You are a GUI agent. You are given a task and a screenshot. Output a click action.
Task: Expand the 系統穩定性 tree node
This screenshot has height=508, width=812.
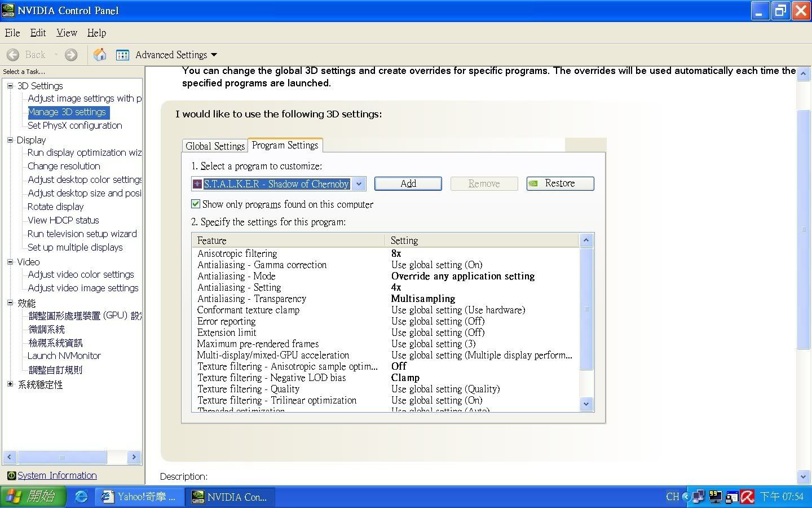click(10, 384)
